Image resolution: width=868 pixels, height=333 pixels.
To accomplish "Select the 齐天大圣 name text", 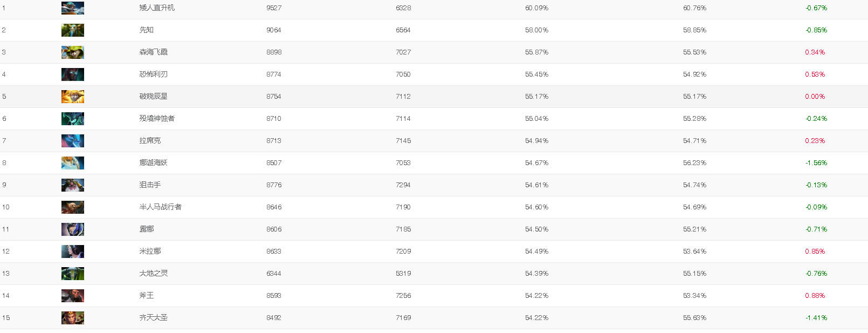I will [153, 318].
